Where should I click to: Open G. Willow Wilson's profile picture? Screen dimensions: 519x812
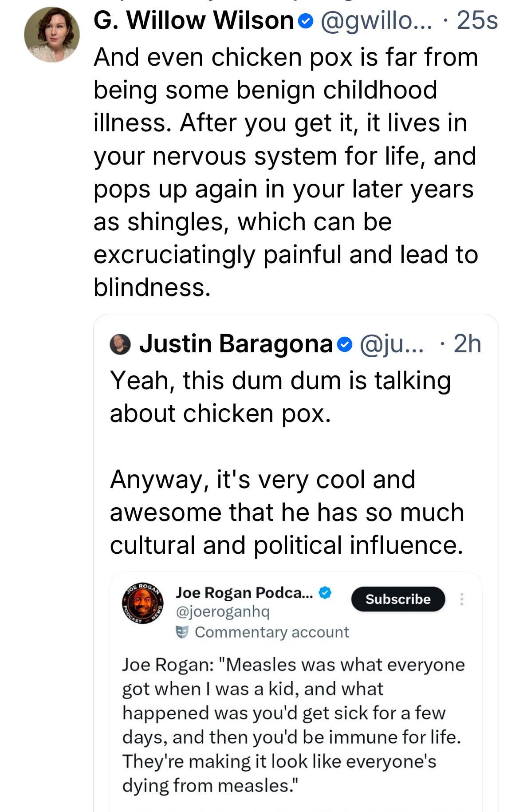pyautogui.click(x=52, y=35)
